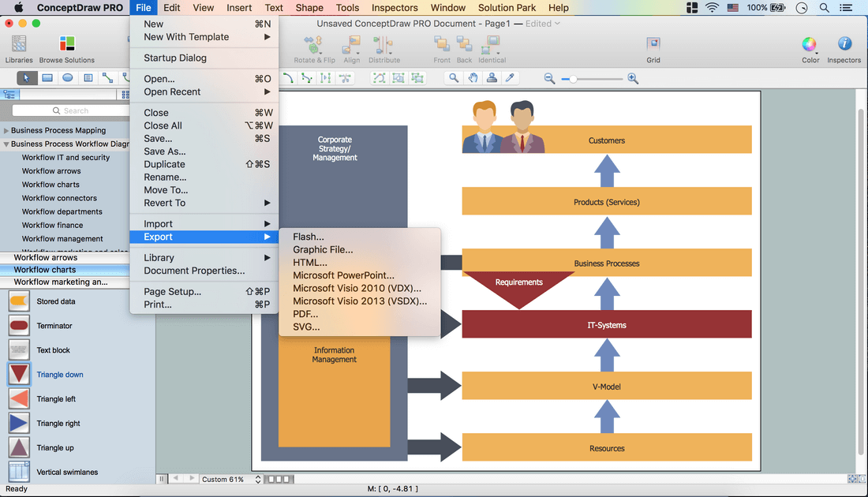868x497 pixels.
Task: Toggle library tree view button
Action: click(10, 95)
